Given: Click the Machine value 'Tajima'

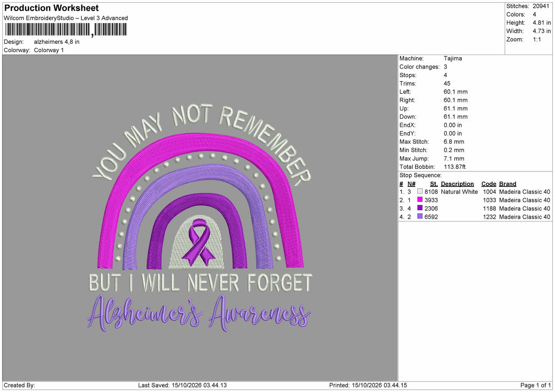Looking at the screenshot, I should pyautogui.click(x=452, y=58).
